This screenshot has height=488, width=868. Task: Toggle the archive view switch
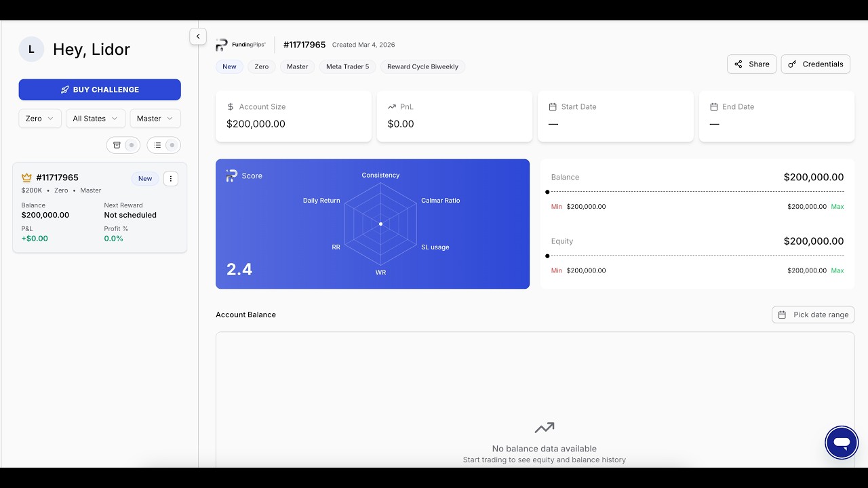pos(123,145)
